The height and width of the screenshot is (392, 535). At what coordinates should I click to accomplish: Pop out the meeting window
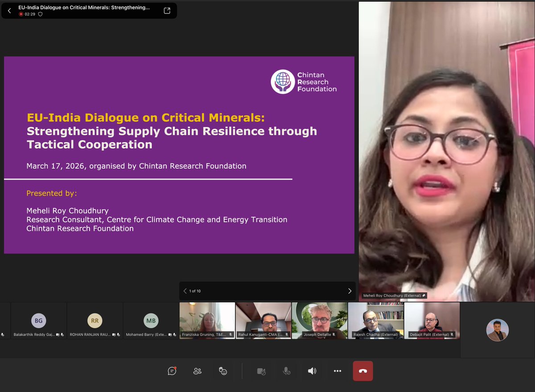(x=167, y=11)
